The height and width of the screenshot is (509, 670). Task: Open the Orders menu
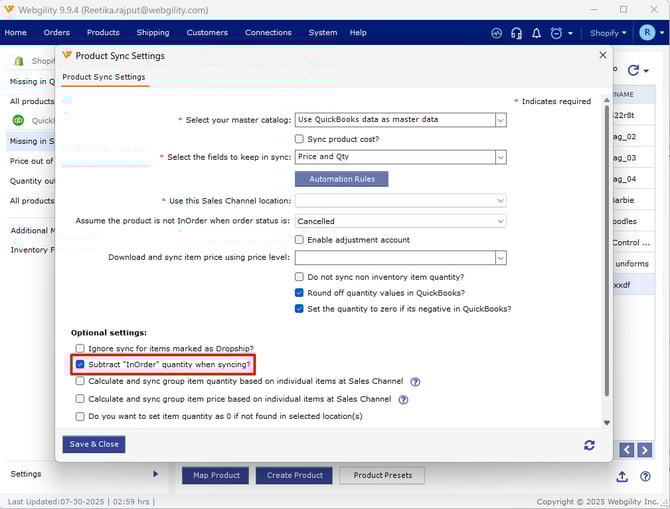click(56, 32)
